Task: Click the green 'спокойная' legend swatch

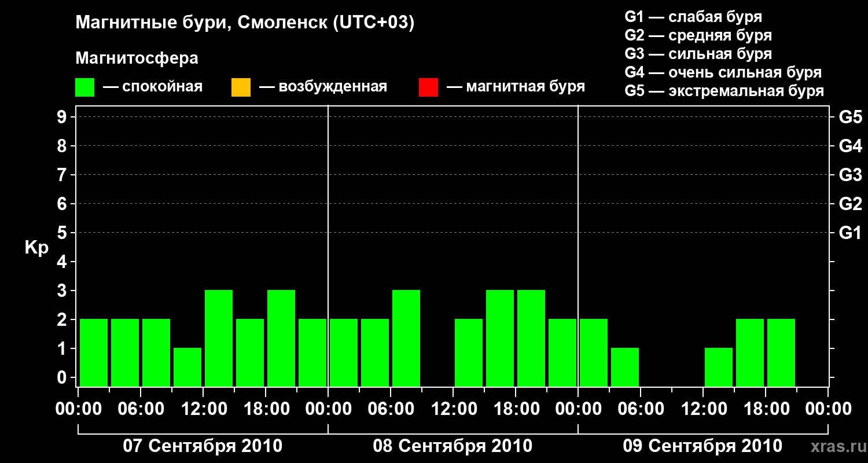Action: coord(85,87)
